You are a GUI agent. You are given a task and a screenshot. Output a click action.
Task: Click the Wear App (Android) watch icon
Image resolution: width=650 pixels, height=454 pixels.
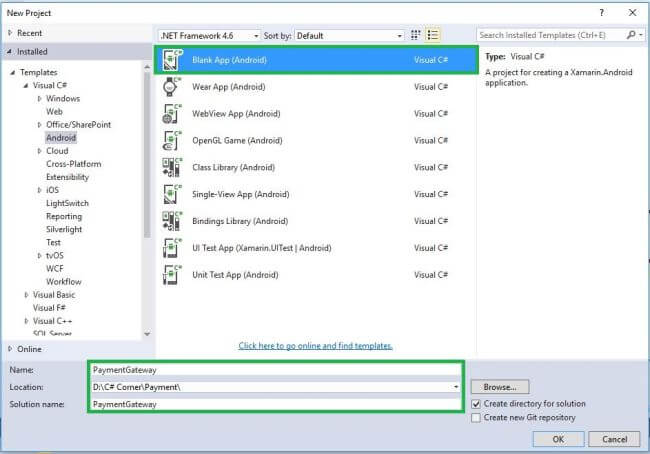[171, 87]
